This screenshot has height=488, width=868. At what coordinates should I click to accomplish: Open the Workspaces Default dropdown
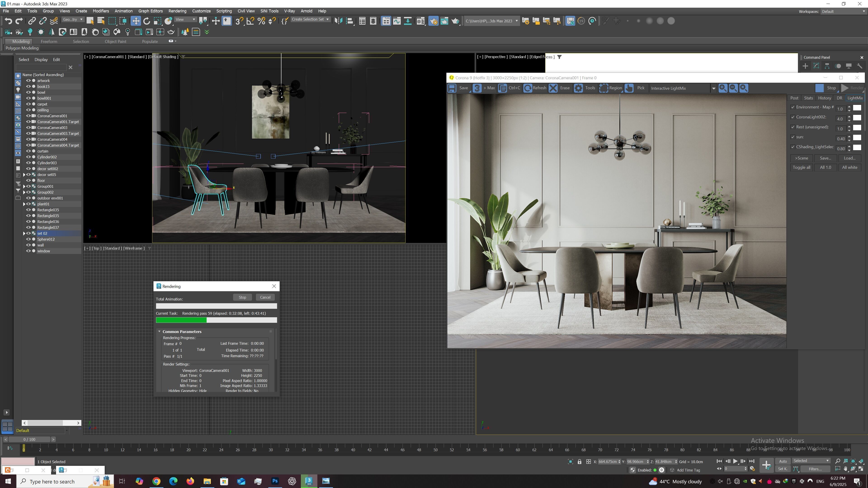843,12
